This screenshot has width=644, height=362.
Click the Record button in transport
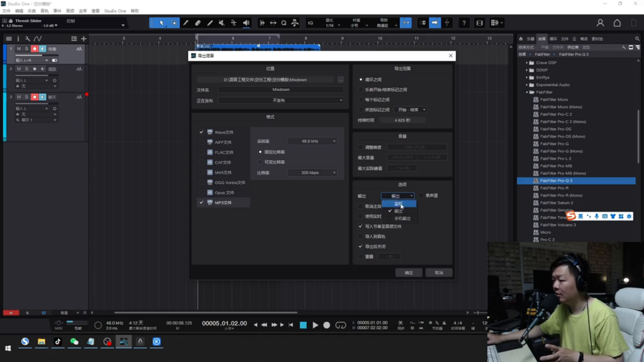point(326,325)
